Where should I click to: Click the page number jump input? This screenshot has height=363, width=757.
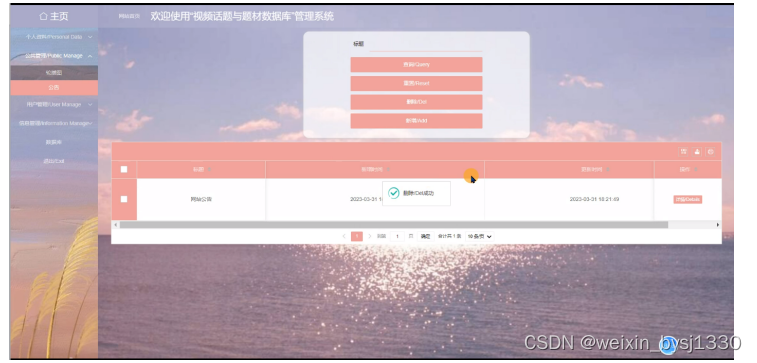pyautogui.click(x=397, y=237)
